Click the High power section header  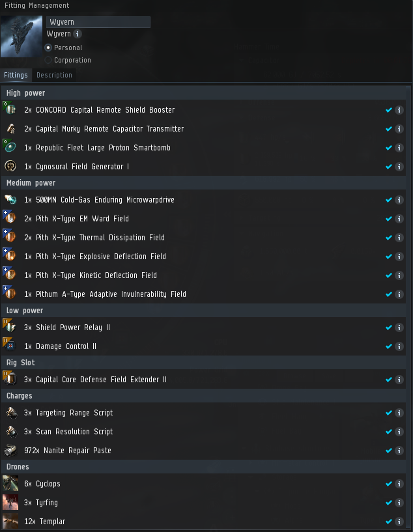tap(204, 93)
